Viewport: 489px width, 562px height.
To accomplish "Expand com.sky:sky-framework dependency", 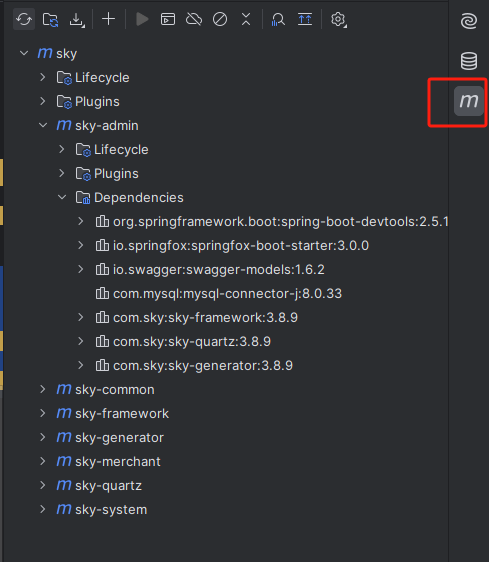I will (81, 318).
